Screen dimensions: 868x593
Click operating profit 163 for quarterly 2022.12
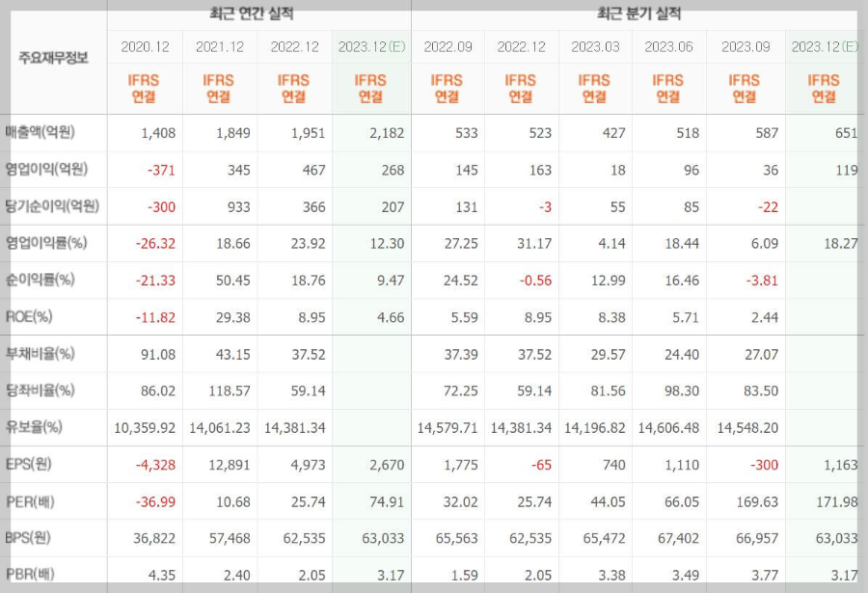540,170
